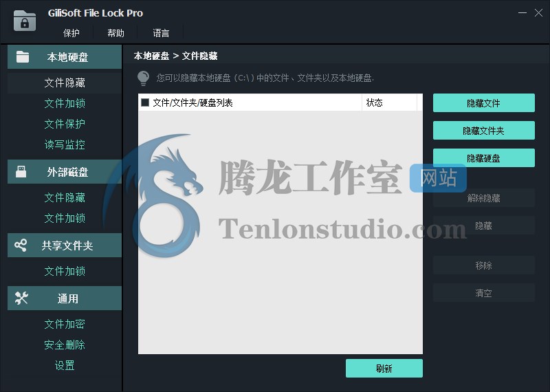Select 文件隐藏 under 本地硬盘

tap(65, 83)
